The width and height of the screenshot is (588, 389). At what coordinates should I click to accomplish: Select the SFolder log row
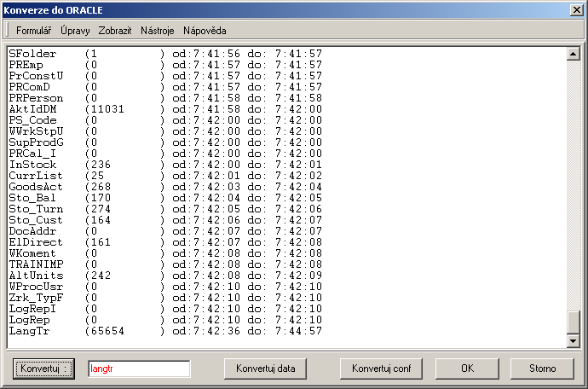click(165, 54)
